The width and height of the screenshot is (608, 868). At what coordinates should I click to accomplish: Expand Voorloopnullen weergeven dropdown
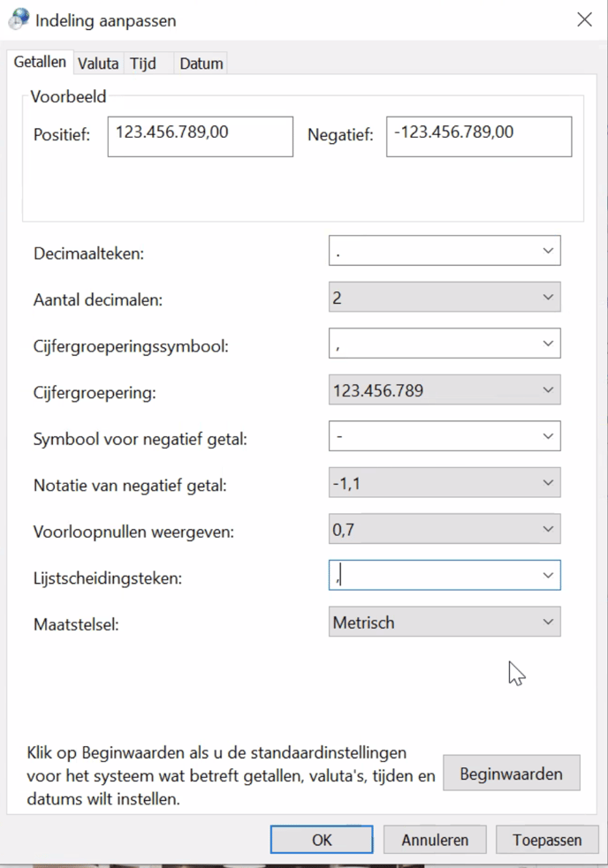coord(548,529)
